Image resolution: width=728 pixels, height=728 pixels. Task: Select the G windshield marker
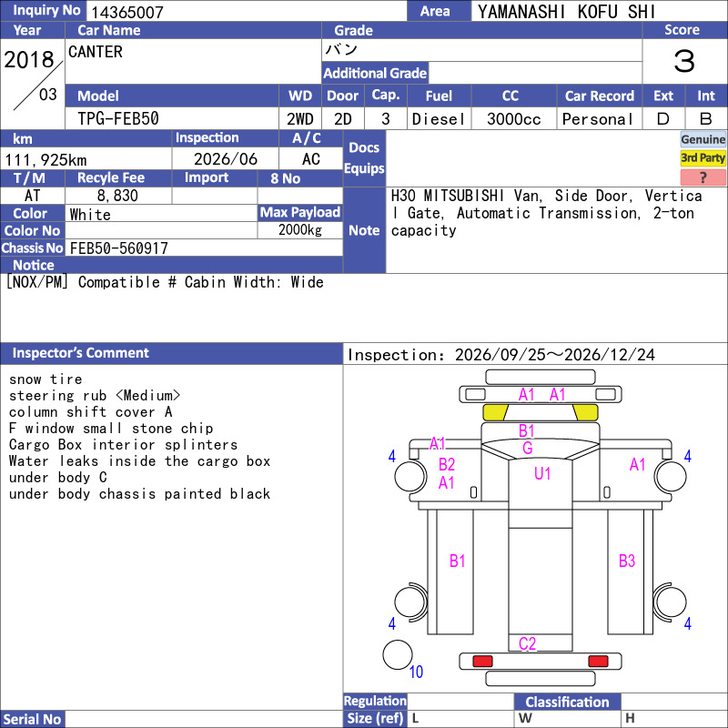click(528, 448)
